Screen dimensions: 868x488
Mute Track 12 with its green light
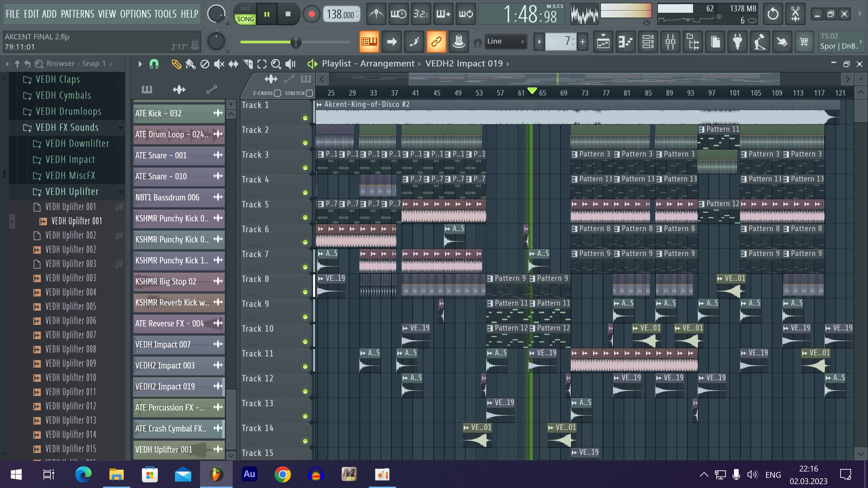pos(305,391)
